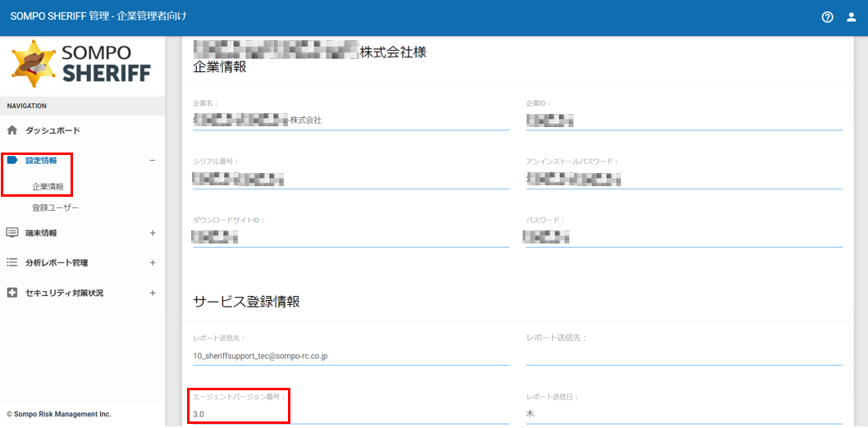Image resolution: width=868 pixels, height=428 pixels.
Task: Open ダッシュボード in the navigation
Action: [53, 130]
